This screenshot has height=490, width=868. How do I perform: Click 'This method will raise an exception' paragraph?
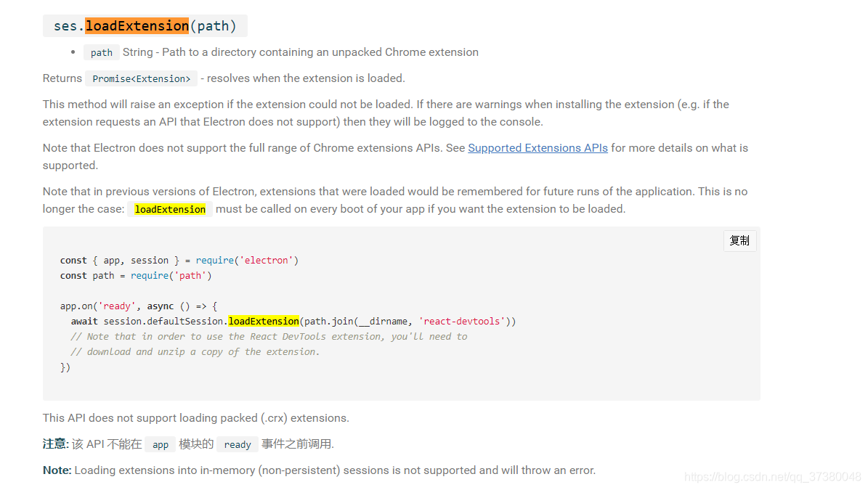(386, 113)
